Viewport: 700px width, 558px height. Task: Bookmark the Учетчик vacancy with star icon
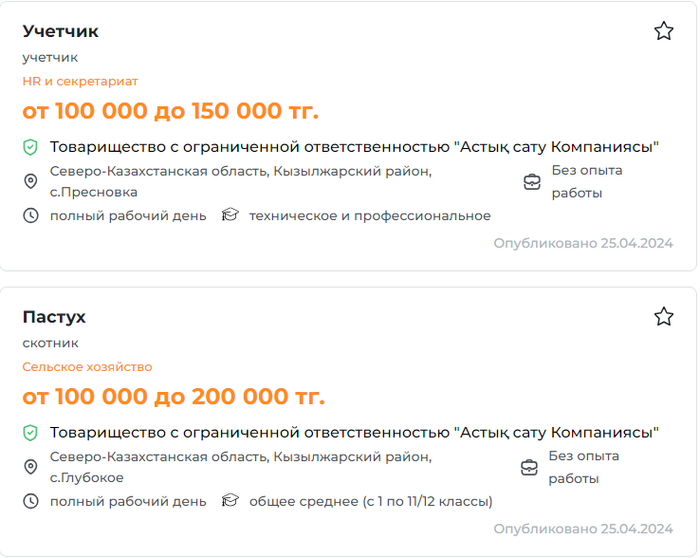pyautogui.click(x=664, y=31)
